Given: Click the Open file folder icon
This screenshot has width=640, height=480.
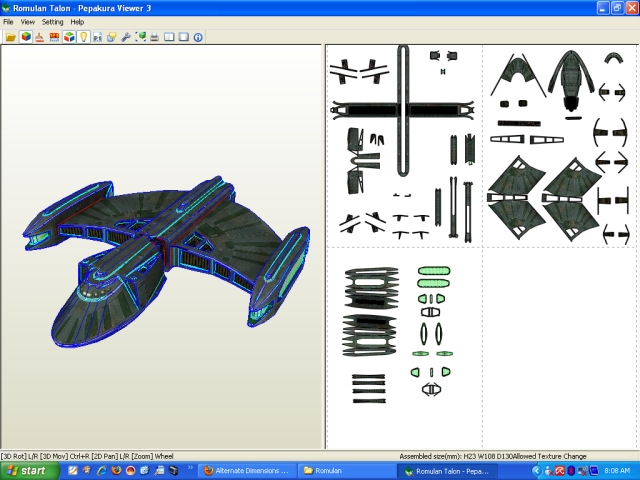Looking at the screenshot, I should pyautogui.click(x=11, y=37).
